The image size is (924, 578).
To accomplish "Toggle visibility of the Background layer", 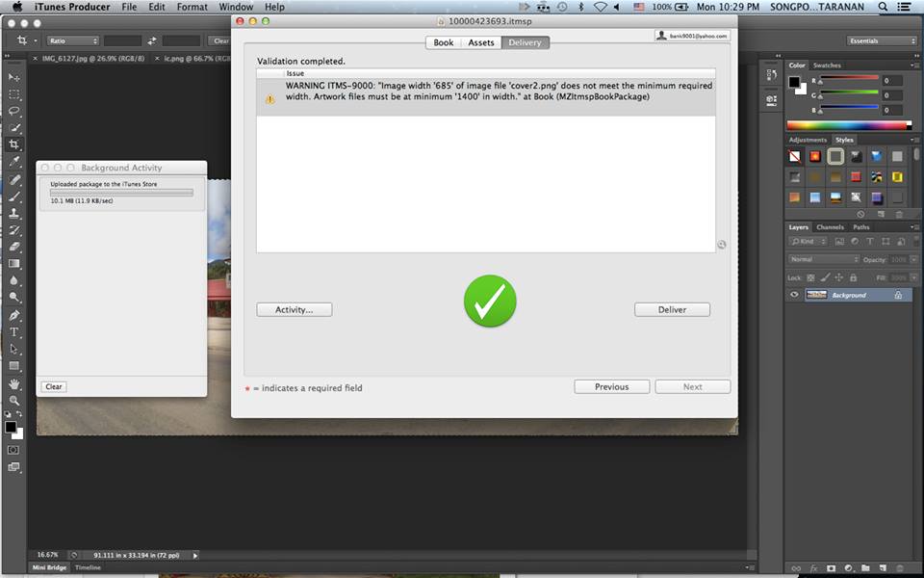I will [x=794, y=295].
